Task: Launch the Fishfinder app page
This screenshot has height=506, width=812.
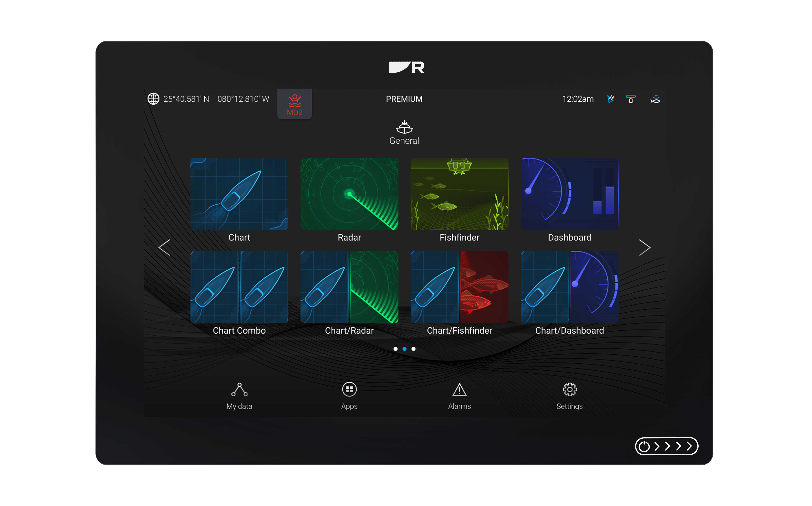Action: point(459,194)
